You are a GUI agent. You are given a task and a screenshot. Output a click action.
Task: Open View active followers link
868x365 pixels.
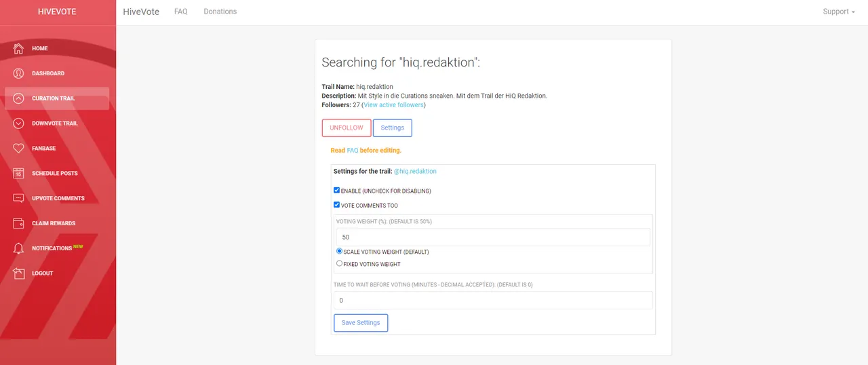coord(393,105)
